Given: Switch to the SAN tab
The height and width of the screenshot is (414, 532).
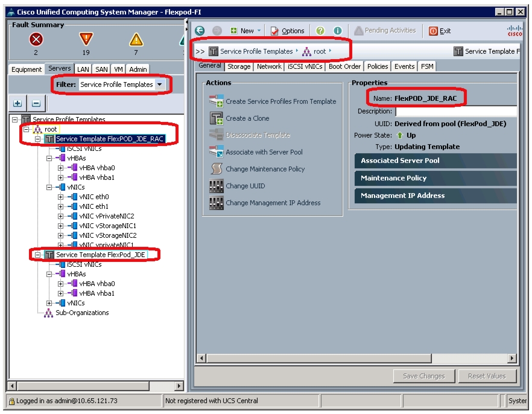Looking at the screenshot, I should coord(101,69).
